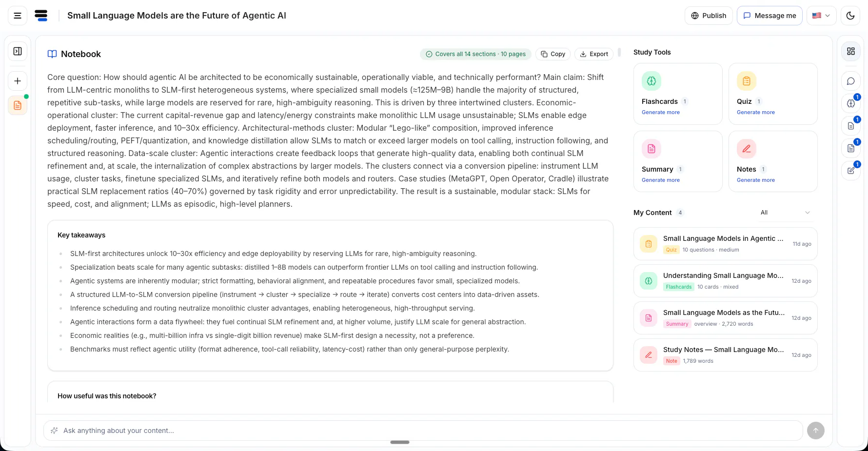Focus the Ask anything about your content field

tap(423, 431)
